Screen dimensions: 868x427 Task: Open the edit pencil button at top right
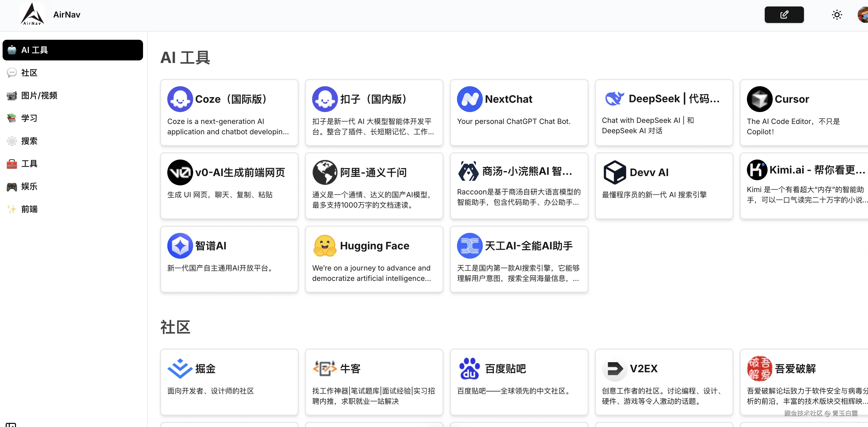784,15
